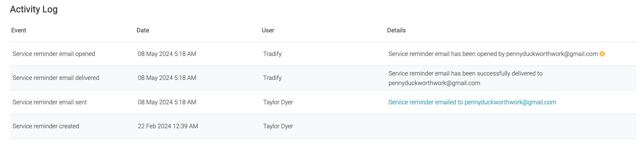The height and width of the screenshot is (149, 644).
Task: Select the Service reminder created event
Action: pyautogui.click(x=46, y=126)
